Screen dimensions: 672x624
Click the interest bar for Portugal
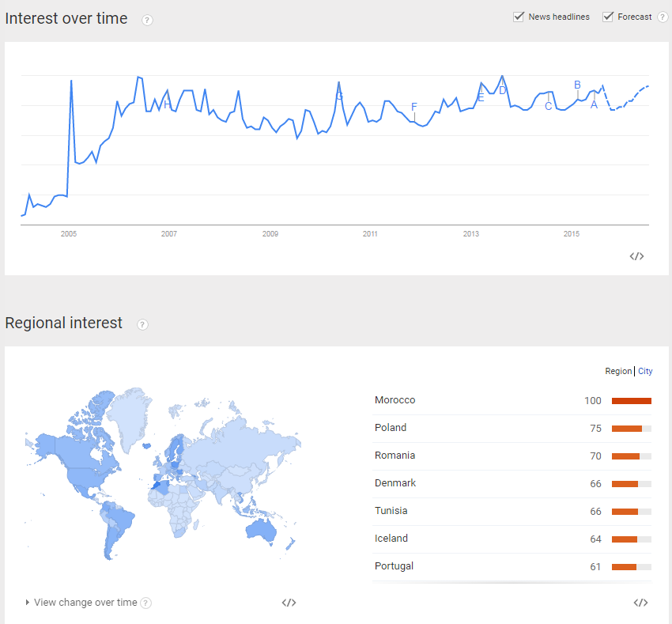click(624, 567)
